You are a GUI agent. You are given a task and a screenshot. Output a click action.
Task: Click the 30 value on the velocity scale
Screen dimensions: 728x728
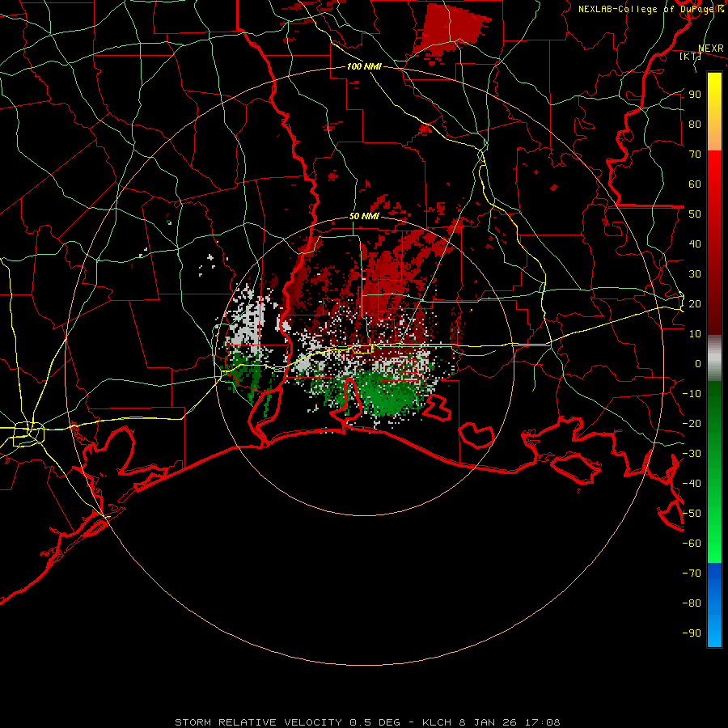pos(695,274)
